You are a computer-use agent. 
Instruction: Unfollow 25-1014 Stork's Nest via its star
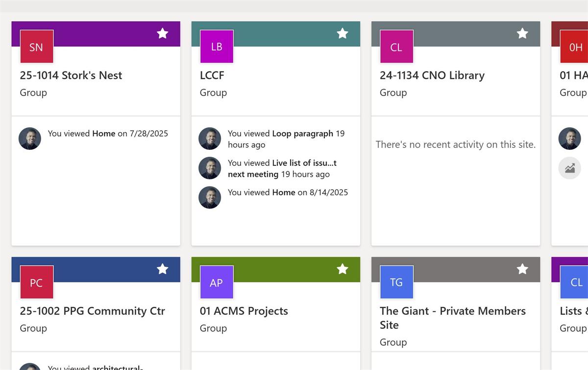click(x=163, y=33)
